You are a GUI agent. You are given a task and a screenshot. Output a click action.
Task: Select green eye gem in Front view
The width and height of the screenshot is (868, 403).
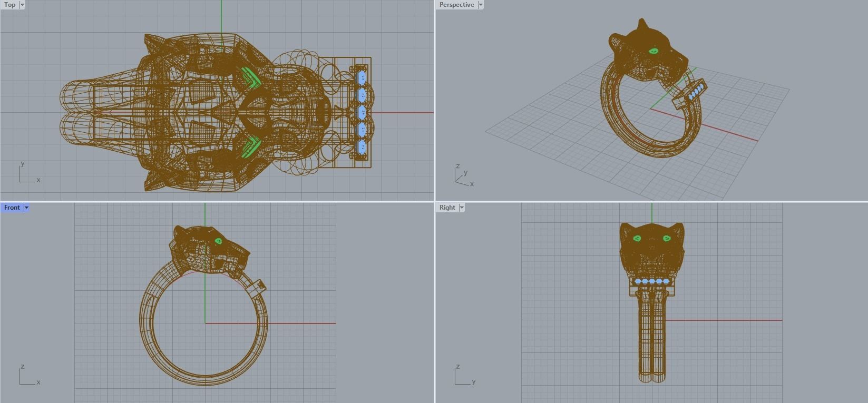(218, 241)
